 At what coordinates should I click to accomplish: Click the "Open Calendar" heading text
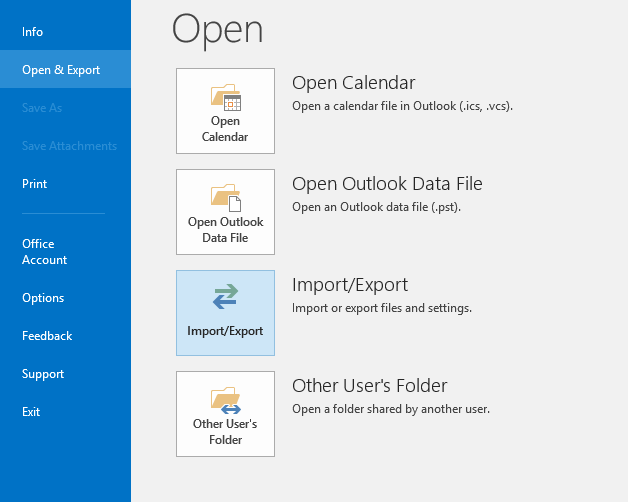point(353,83)
